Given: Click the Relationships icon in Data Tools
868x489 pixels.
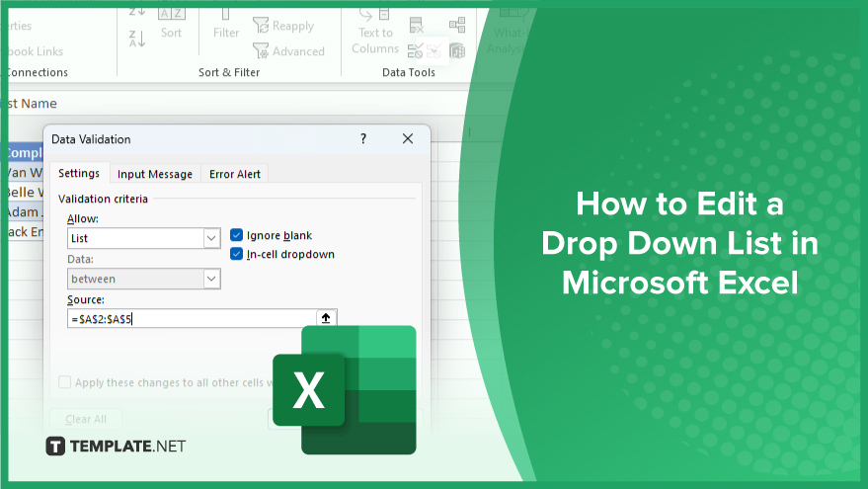Looking at the screenshot, I should (x=457, y=25).
